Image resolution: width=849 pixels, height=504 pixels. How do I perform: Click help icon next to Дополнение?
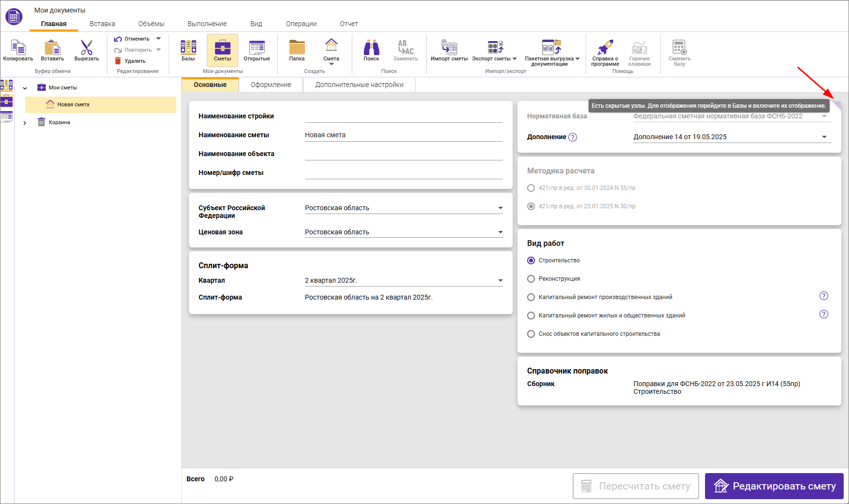(x=573, y=137)
